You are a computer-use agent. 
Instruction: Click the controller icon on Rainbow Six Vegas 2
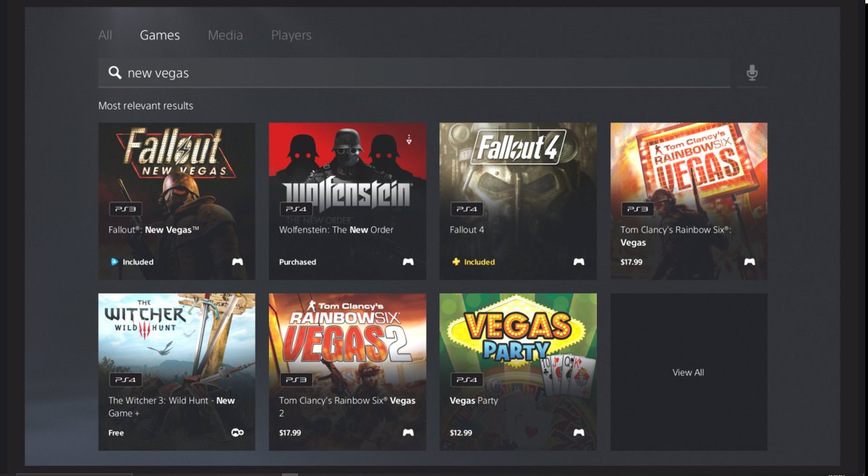(x=408, y=433)
